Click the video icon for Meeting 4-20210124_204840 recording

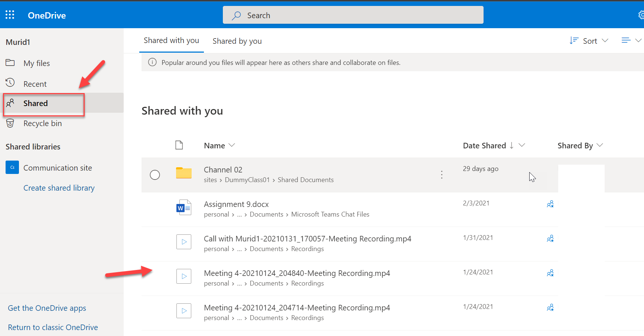coord(184,276)
